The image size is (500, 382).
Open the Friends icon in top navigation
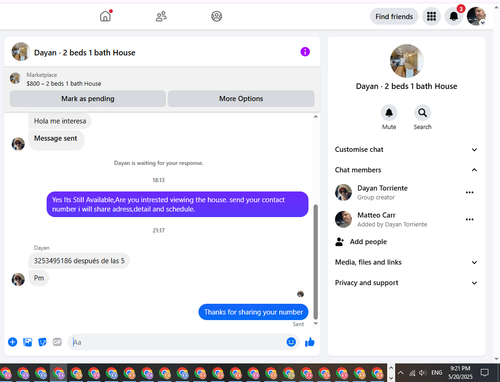click(x=161, y=16)
